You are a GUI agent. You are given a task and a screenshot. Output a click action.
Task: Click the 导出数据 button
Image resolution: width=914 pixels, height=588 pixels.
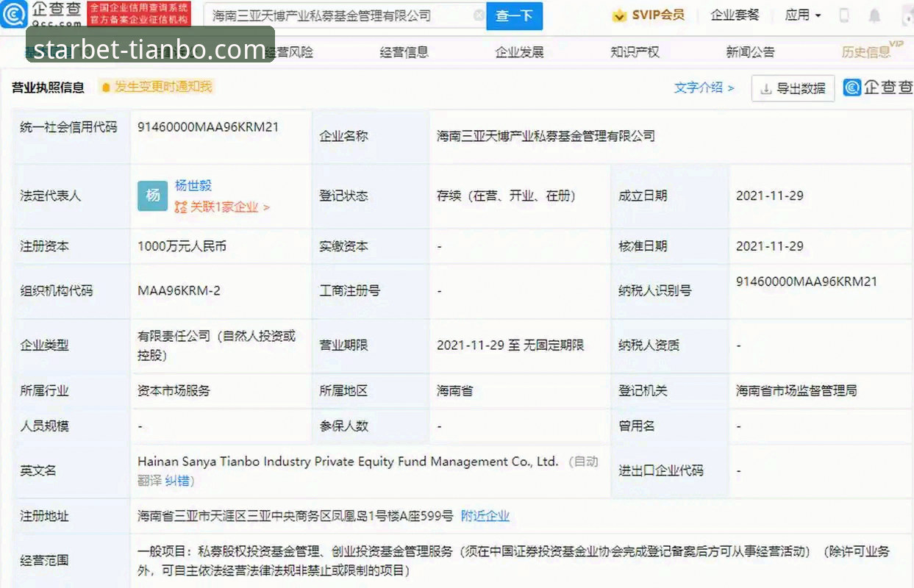(793, 89)
